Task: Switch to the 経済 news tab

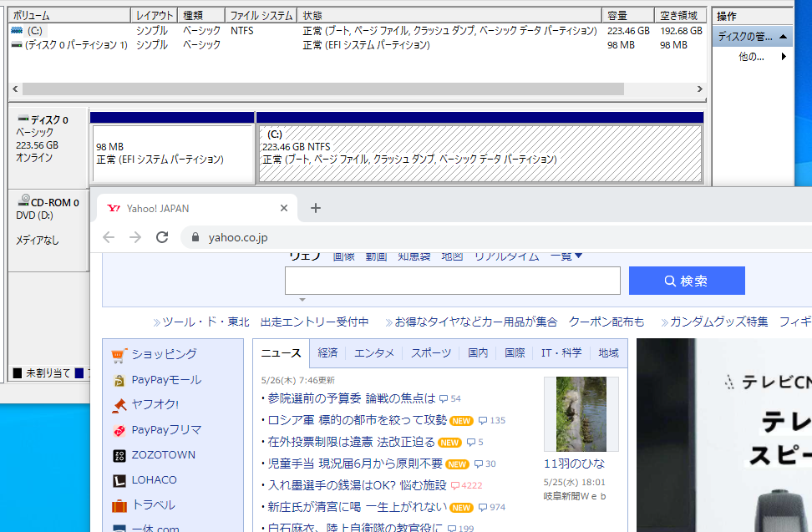Action: 327,353
